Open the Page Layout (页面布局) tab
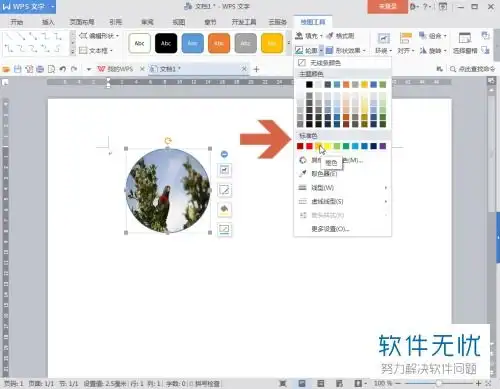Image resolution: width=500 pixels, height=389 pixels. 82,22
